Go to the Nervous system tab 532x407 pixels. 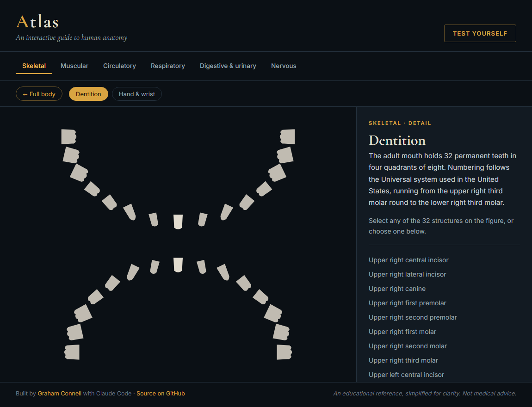[283, 66]
